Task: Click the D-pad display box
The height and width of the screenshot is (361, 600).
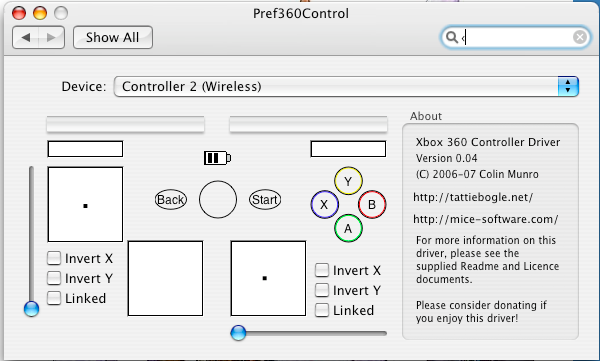Action: [165, 278]
